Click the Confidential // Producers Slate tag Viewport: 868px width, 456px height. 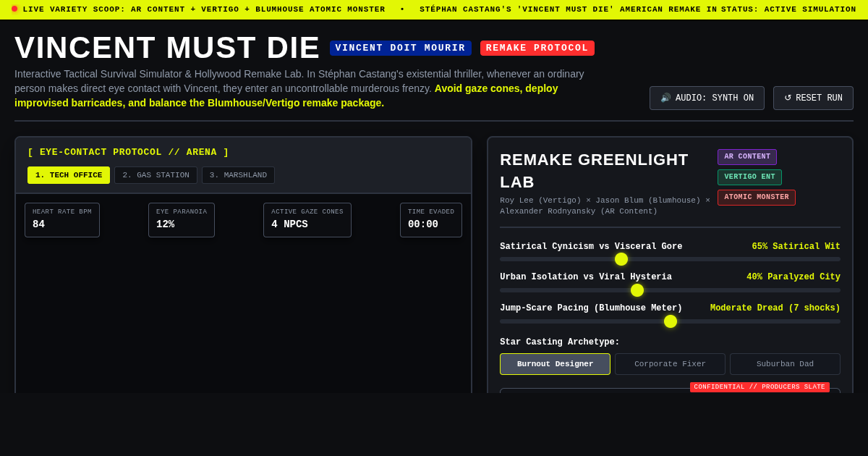pos(759,387)
